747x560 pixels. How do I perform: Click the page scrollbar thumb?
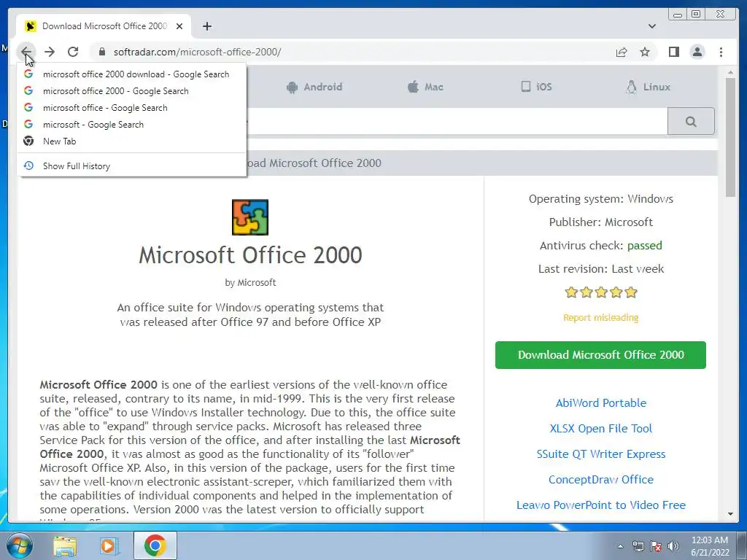tap(731, 136)
